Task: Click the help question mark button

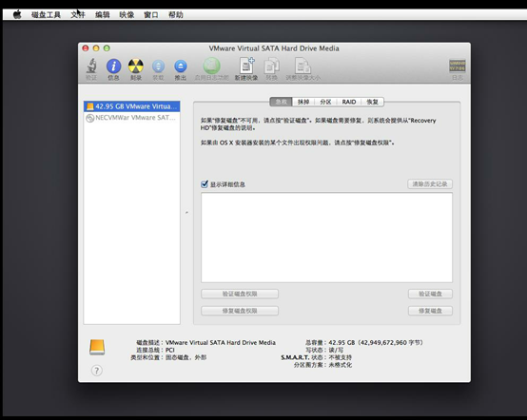Action: 97,371
